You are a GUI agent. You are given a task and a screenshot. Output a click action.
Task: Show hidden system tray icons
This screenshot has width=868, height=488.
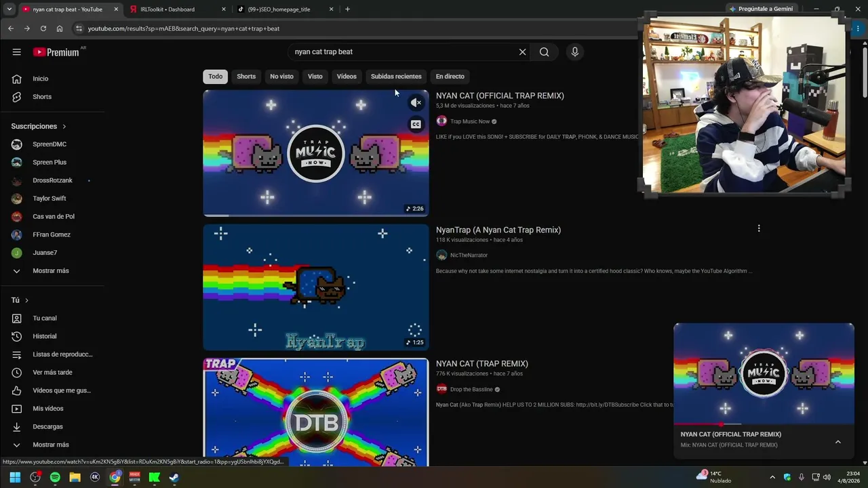pos(772,477)
